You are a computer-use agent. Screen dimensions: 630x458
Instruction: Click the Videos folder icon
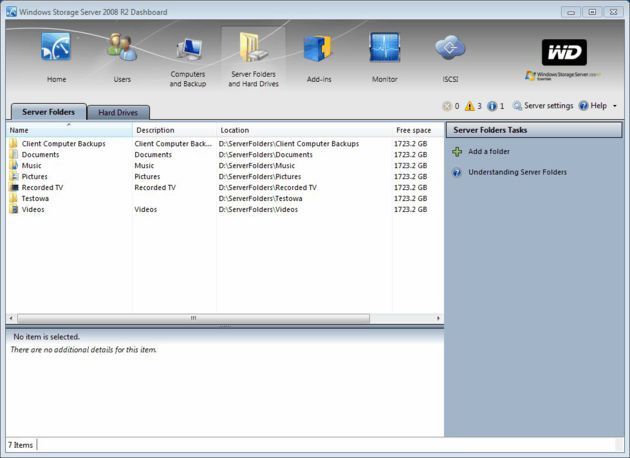(14, 209)
